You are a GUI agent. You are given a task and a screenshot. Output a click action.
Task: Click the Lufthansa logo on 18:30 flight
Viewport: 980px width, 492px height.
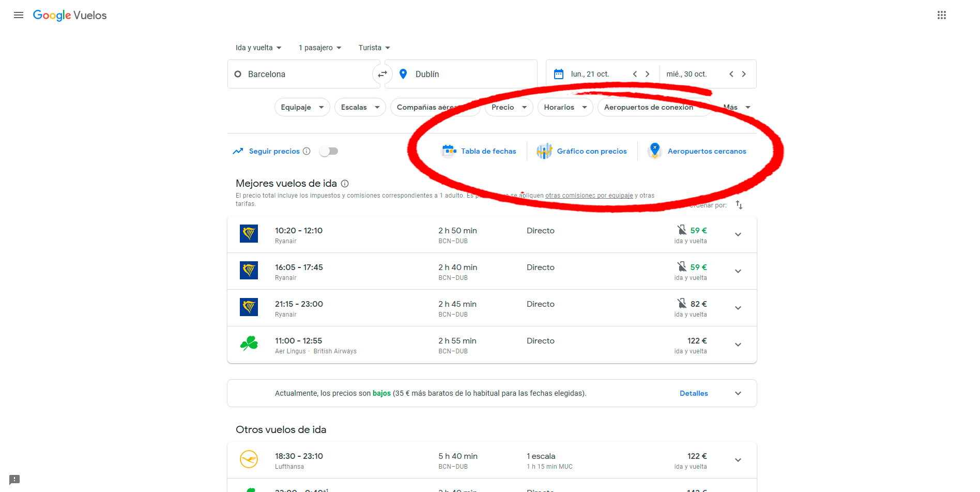click(x=249, y=459)
